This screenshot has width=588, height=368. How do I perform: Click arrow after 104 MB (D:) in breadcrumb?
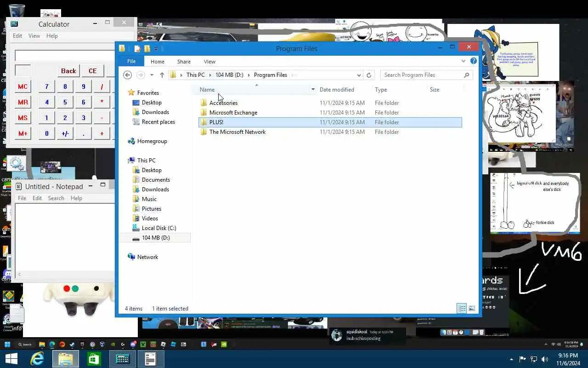[249, 75]
